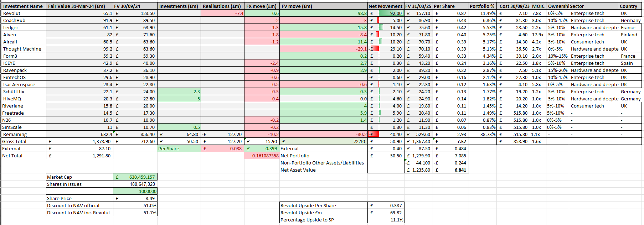Click the 51.7% discount value cell
The image size is (644, 225).
pyautogui.click(x=135, y=213)
